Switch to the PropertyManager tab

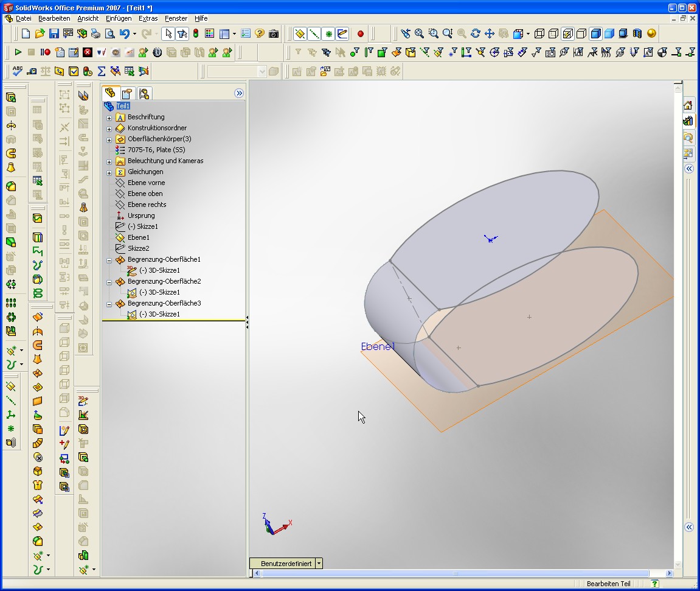pyautogui.click(x=126, y=94)
